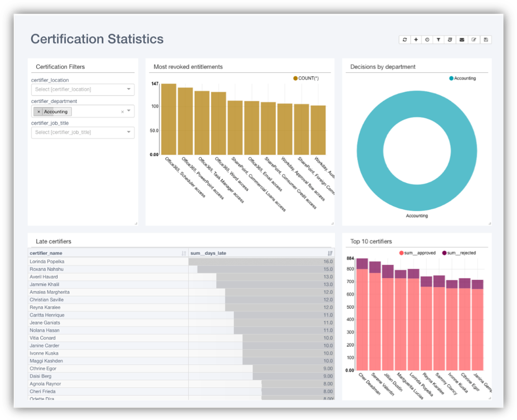
Task: Open the refresh interval clock icon
Action: (427, 40)
